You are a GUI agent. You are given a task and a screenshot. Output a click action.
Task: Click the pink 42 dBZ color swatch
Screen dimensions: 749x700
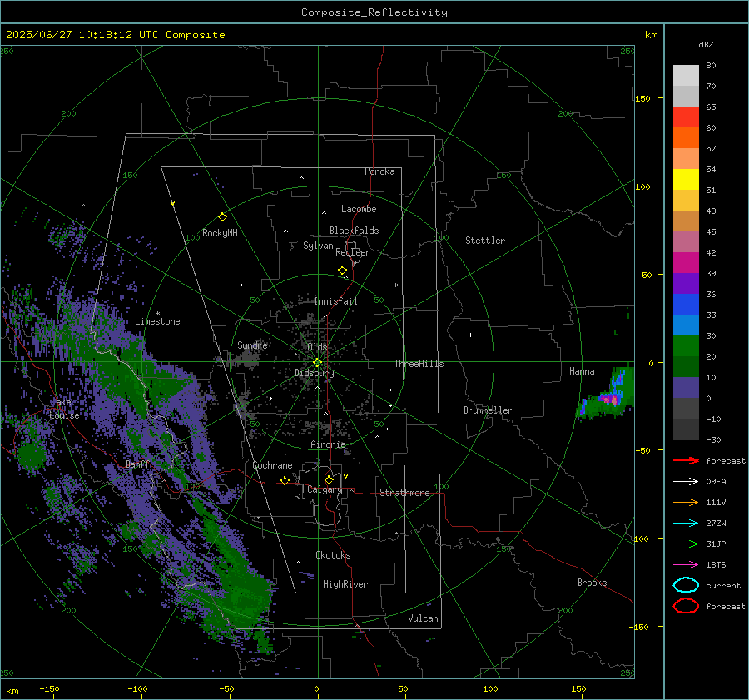[686, 242]
